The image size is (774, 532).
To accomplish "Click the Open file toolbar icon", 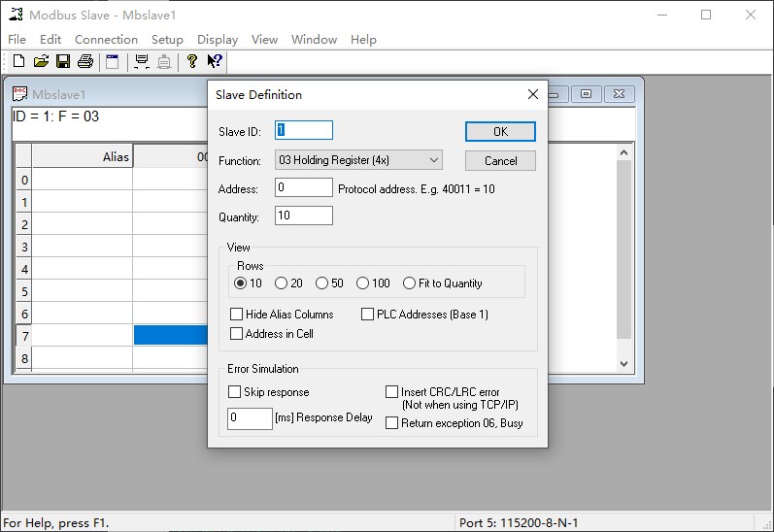I will coord(41,61).
